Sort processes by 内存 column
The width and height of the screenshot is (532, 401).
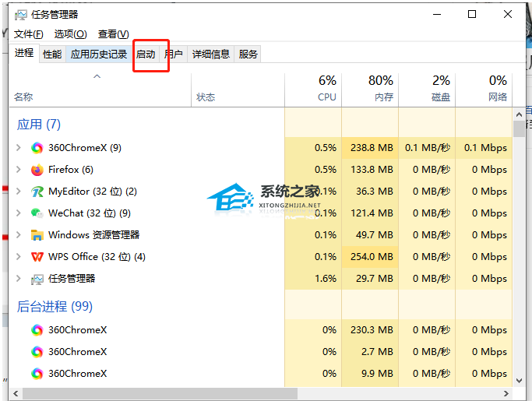(x=370, y=90)
